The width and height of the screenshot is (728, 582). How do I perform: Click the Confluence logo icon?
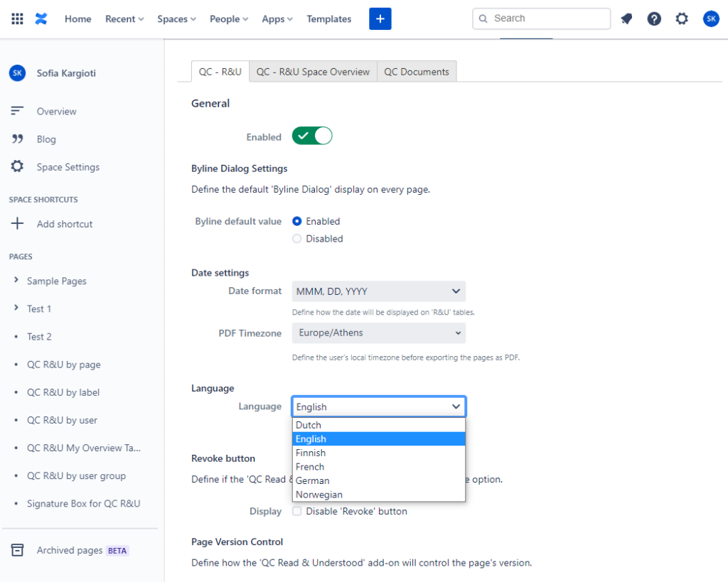coord(41,19)
